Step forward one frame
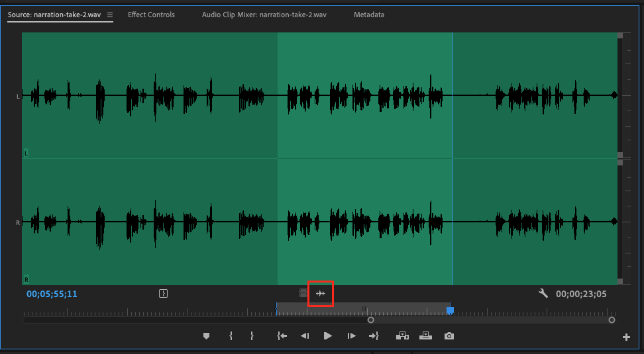Screen dimensions: 644x354 pyautogui.click(x=351, y=336)
